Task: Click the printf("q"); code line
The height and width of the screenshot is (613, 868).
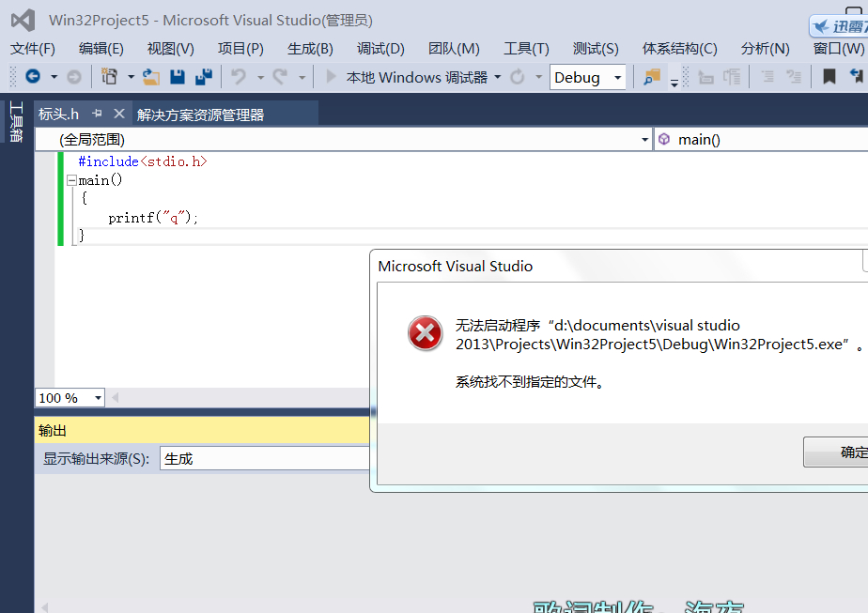Action: (x=153, y=218)
